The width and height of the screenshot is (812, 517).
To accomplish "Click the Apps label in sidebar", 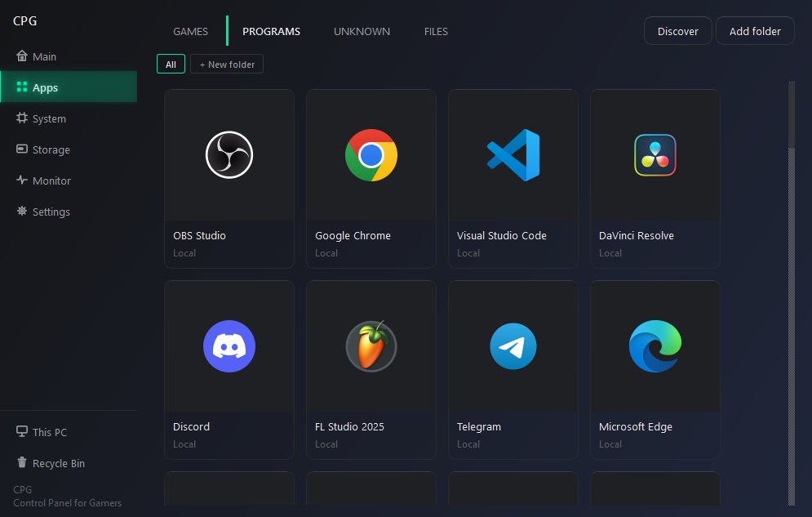I will point(45,88).
